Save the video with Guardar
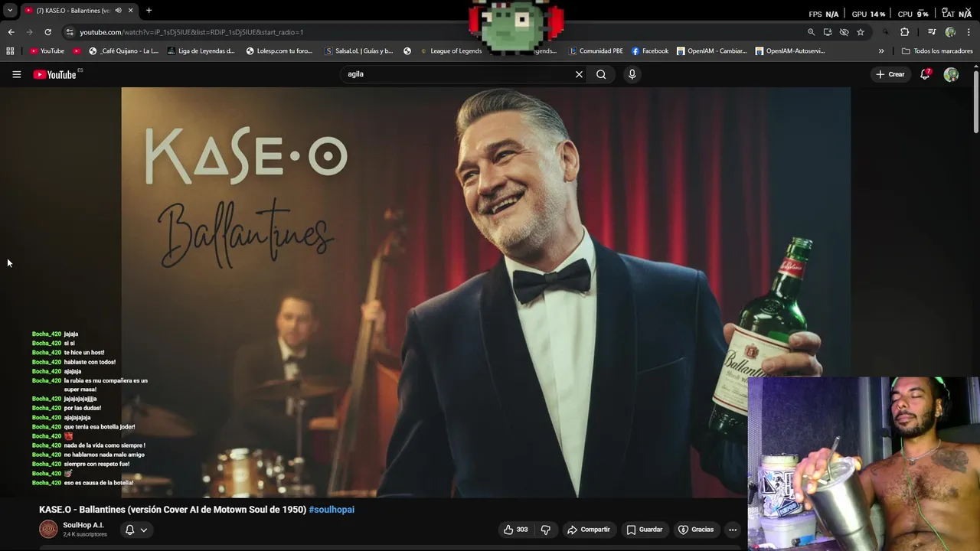Viewport: 980px width, 551px height. [x=644, y=530]
